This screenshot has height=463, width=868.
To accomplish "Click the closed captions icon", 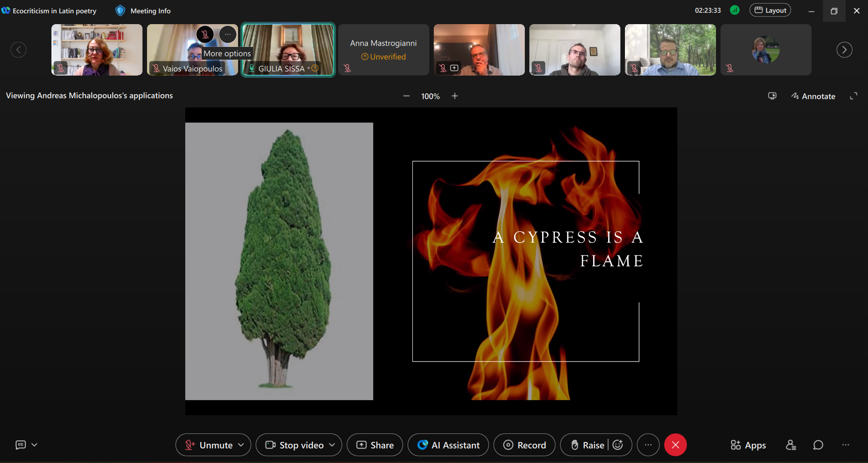I will coord(20,445).
